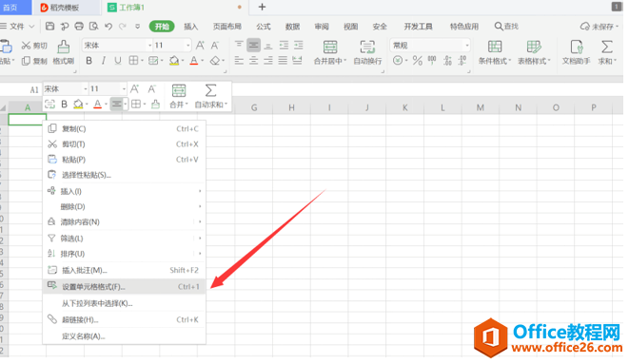Choose Copy (复制) from context menu

tap(125, 129)
